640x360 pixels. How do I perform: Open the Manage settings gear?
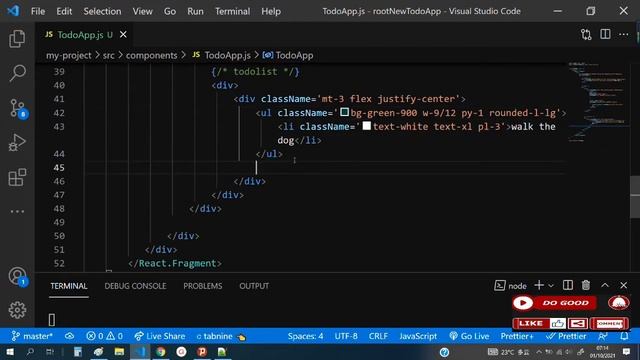17,310
